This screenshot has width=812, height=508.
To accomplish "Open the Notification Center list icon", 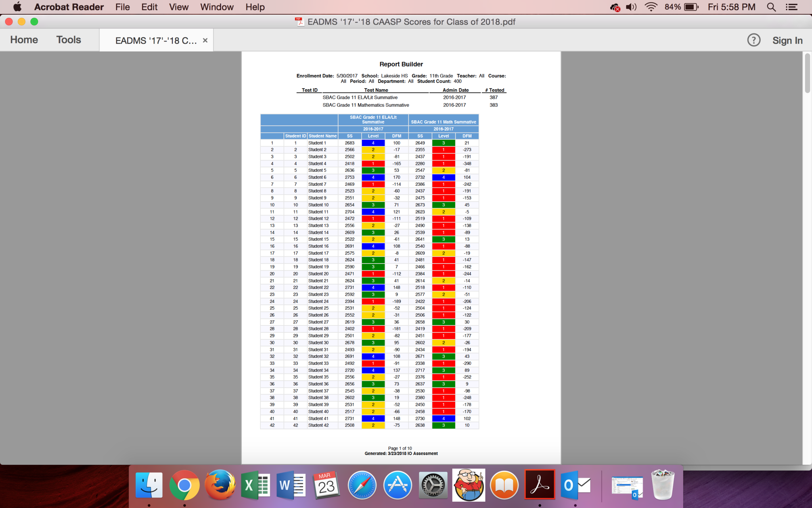I will point(792,7).
